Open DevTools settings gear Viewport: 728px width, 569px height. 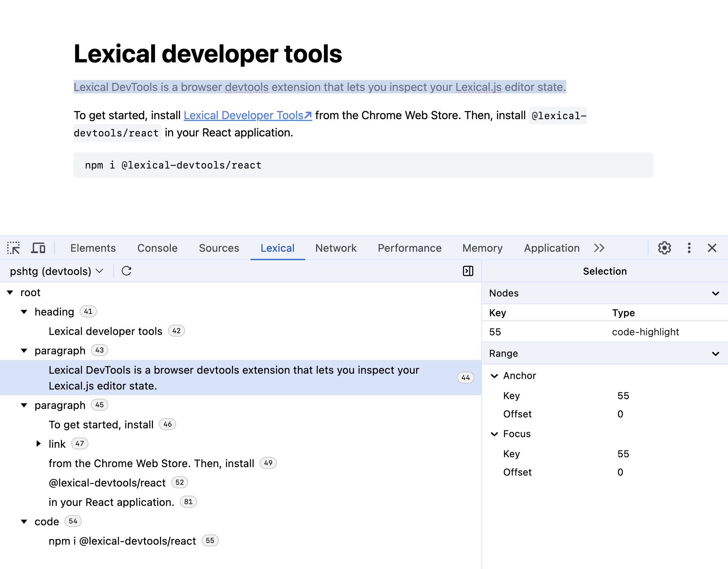[664, 248]
